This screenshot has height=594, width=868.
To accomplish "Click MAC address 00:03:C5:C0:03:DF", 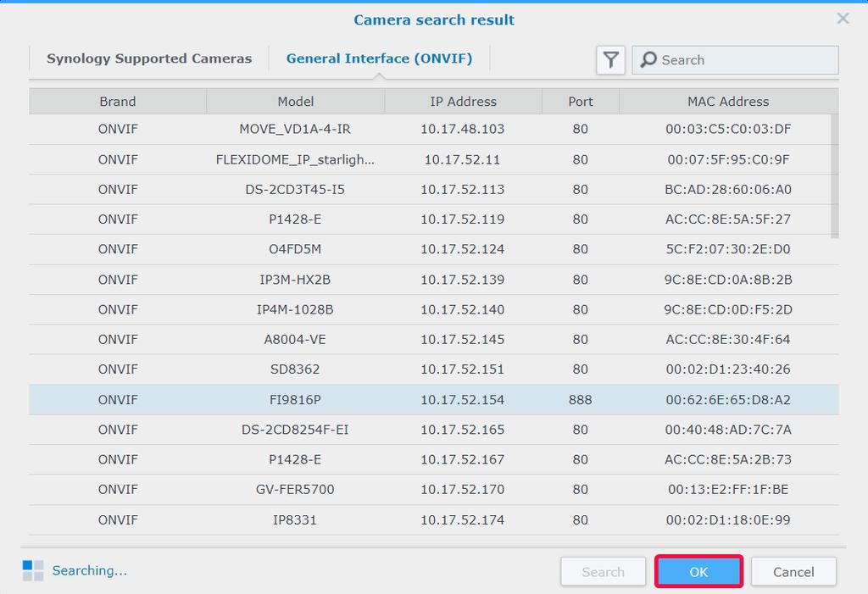I will 728,130.
